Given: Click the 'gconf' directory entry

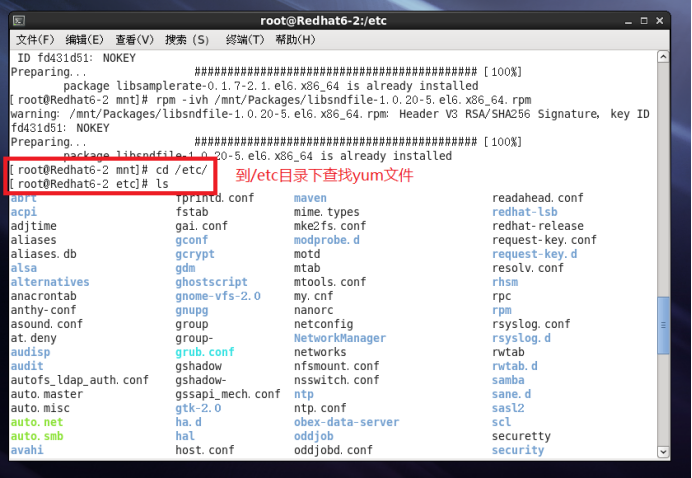Looking at the screenshot, I should 192,240.
